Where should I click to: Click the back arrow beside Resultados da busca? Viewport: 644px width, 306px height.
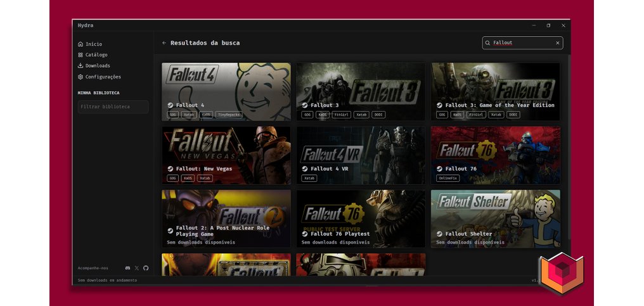click(x=164, y=42)
